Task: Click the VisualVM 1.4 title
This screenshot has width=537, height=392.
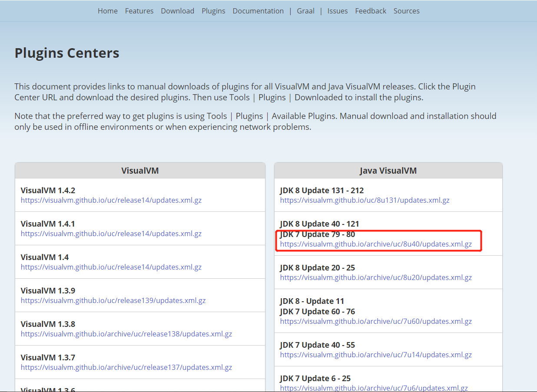Action: point(45,257)
